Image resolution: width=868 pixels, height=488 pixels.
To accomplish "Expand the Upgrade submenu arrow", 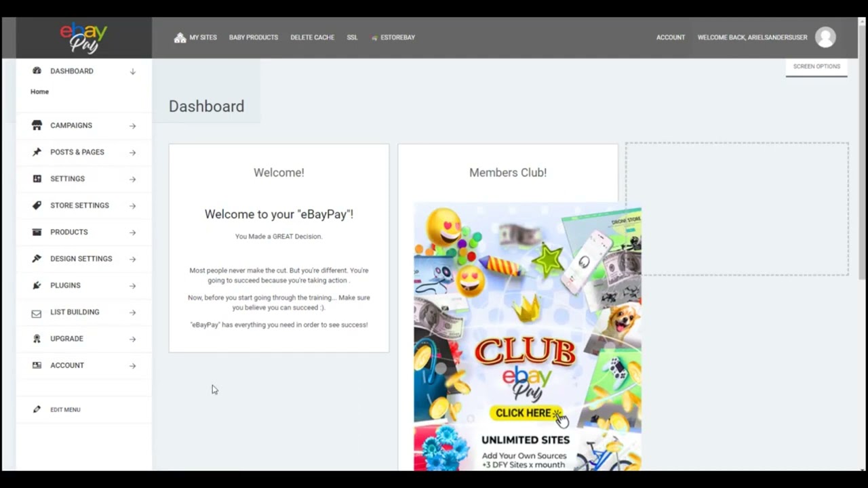I will coord(133,339).
